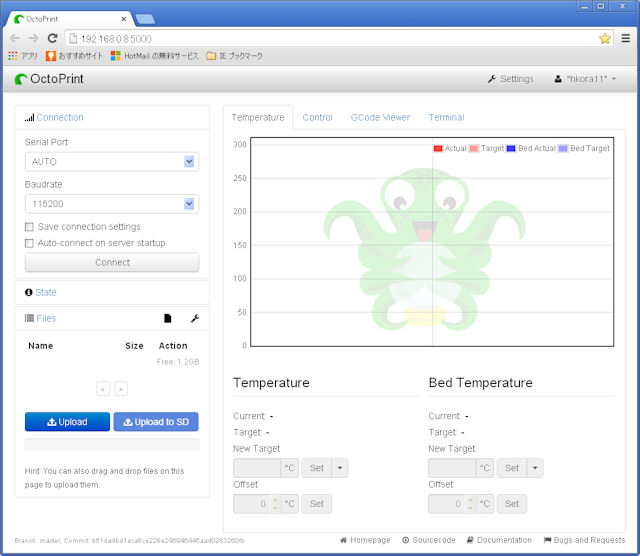Click the wrench icon in Files header
Image resolution: width=640 pixels, height=556 pixels.
pyautogui.click(x=195, y=318)
